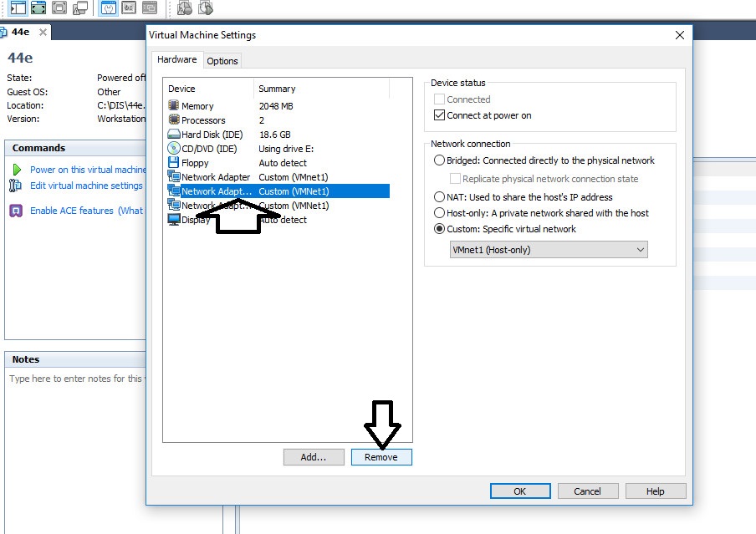Screen dimensions: 756x534
Task: Select the CD/DVD (IDE) device
Action: click(209, 149)
